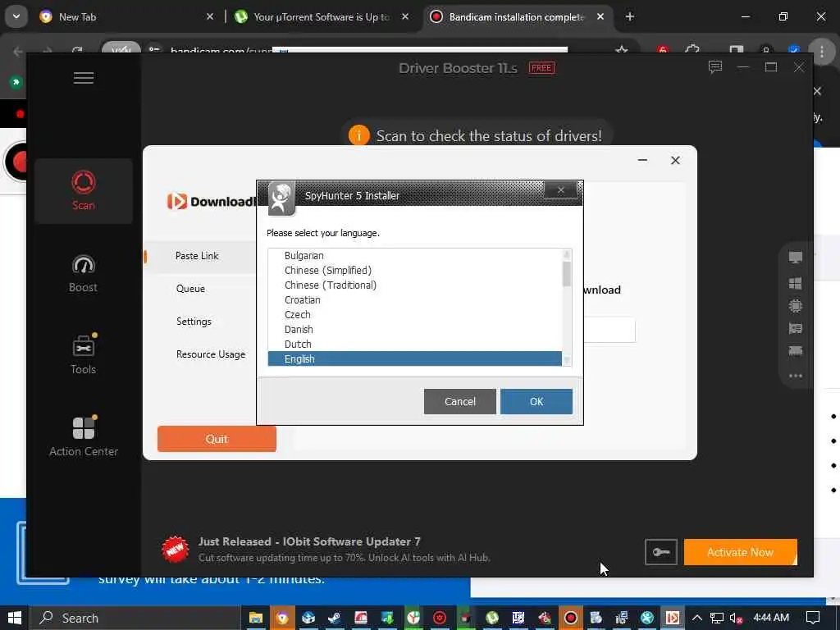Viewport: 840px width, 630px height.
Task: Open the Tools section in Driver Booster
Action: click(83, 355)
